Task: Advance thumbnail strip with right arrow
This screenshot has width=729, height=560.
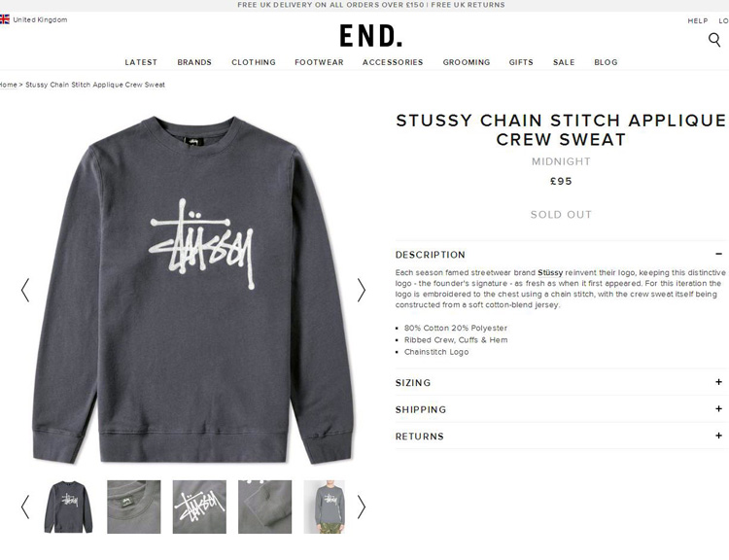Action: coord(361,507)
